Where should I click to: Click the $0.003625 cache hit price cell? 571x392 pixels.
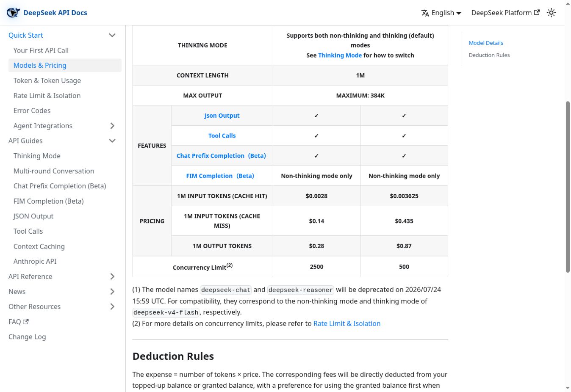coord(404,196)
